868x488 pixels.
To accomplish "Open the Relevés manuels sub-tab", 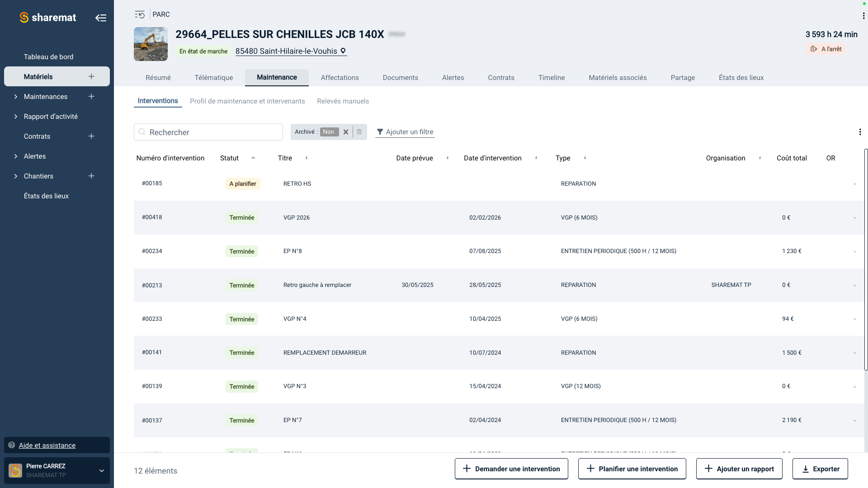I will [343, 101].
